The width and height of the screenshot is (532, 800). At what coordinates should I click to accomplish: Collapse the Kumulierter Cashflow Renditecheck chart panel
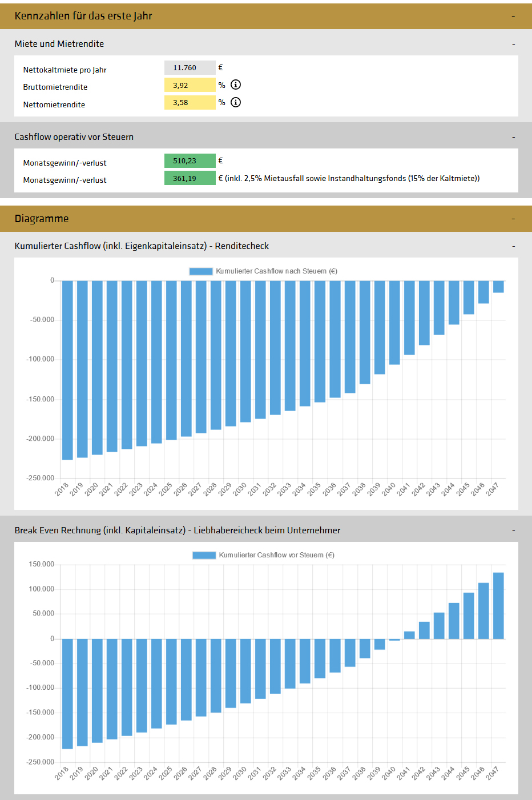point(513,246)
